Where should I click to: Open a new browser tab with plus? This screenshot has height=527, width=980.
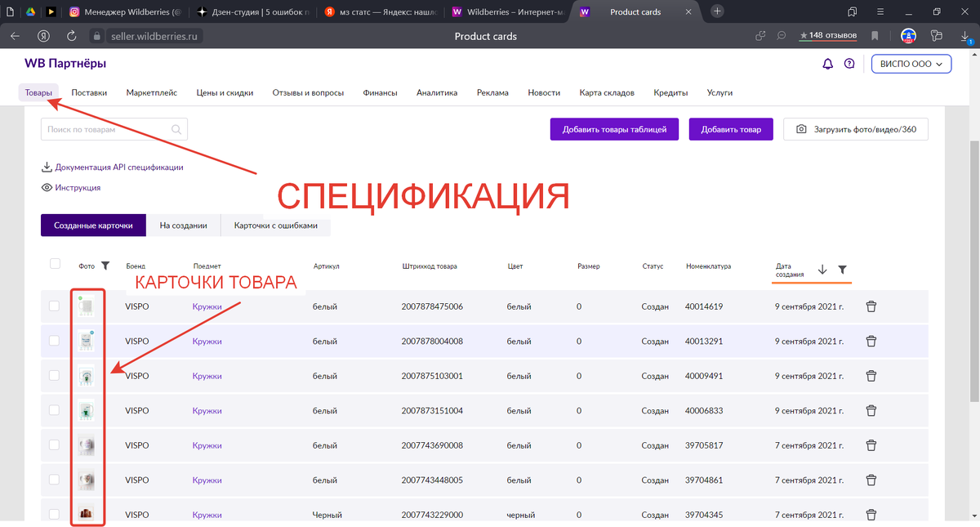pyautogui.click(x=717, y=11)
